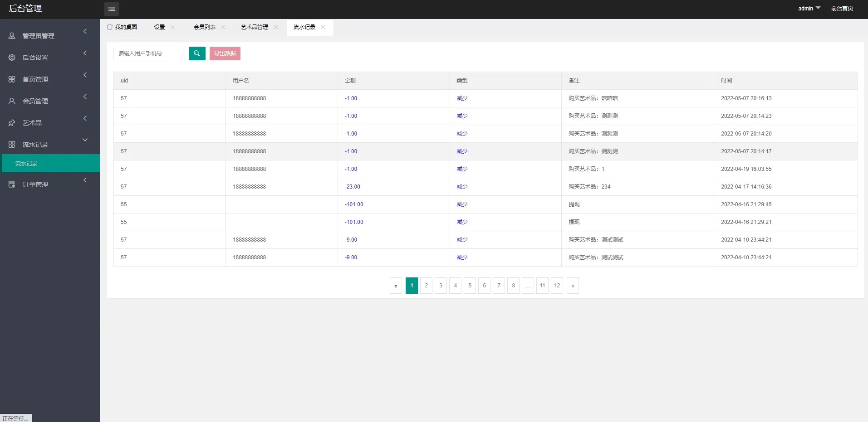Expand the 会员管理 sidebar menu
The height and width of the screenshot is (422, 868).
pyautogui.click(x=85, y=97)
